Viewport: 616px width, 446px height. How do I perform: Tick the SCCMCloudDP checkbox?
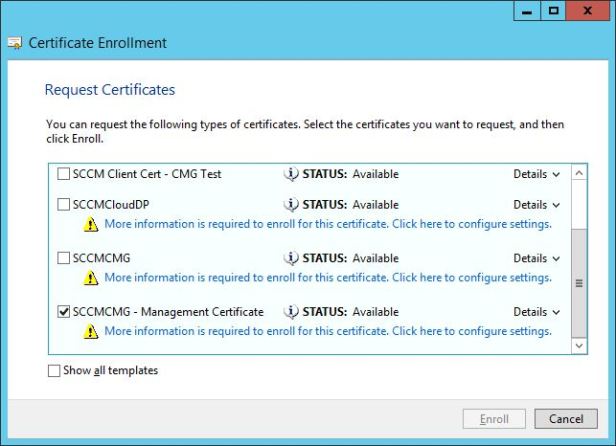[x=63, y=204]
